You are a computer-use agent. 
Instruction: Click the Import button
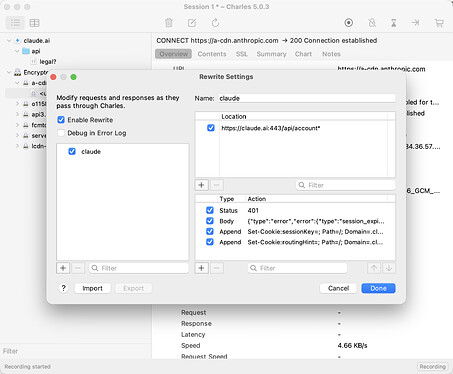(x=92, y=288)
